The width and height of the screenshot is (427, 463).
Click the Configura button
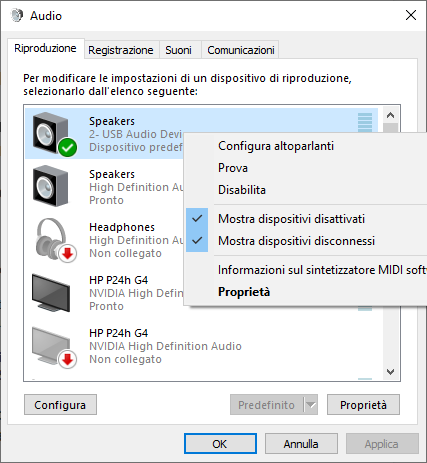point(60,405)
